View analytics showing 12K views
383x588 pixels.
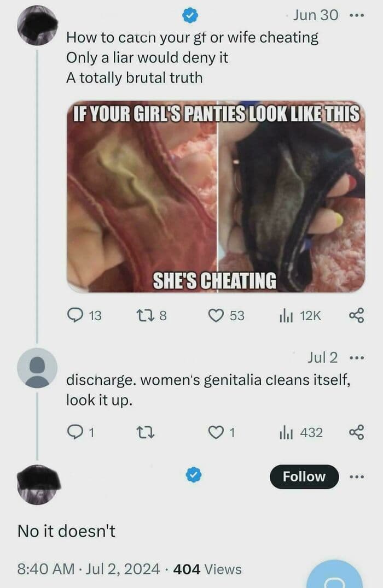(300, 316)
